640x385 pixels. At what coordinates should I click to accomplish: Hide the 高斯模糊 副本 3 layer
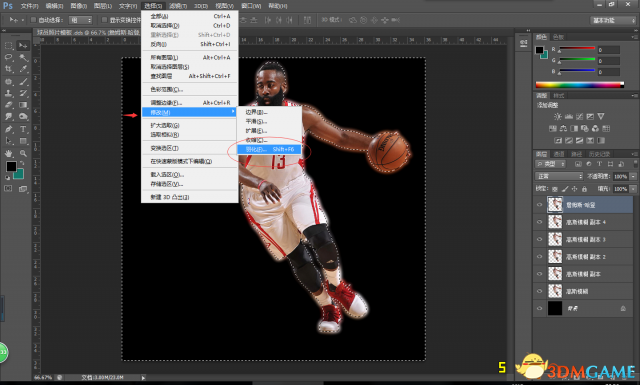pos(540,239)
